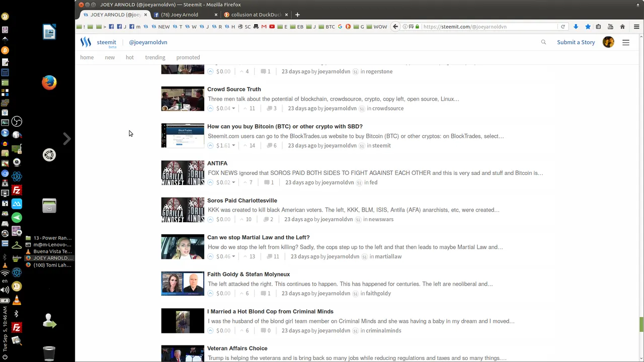
Task: Open comments icon on Can we stop Martial Law
Action: pos(269,256)
